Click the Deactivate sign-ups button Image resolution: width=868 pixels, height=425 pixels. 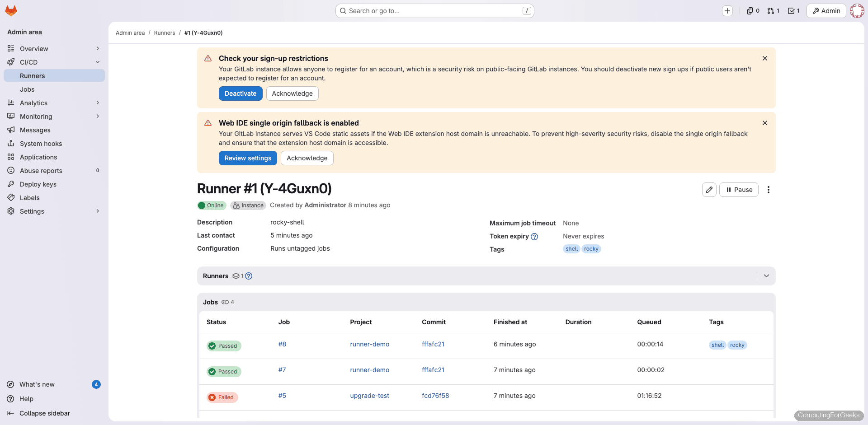(240, 93)
